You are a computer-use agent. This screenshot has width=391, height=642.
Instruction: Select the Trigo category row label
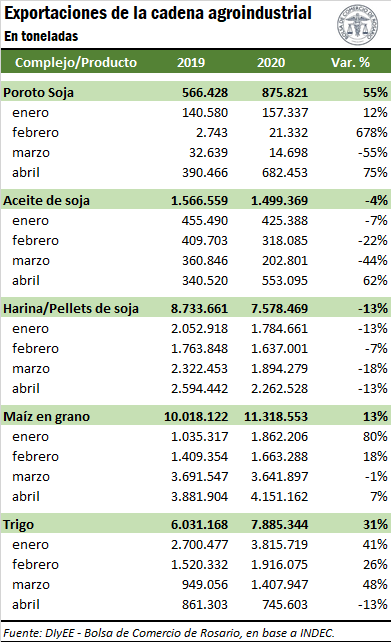(x=18, y=524)
